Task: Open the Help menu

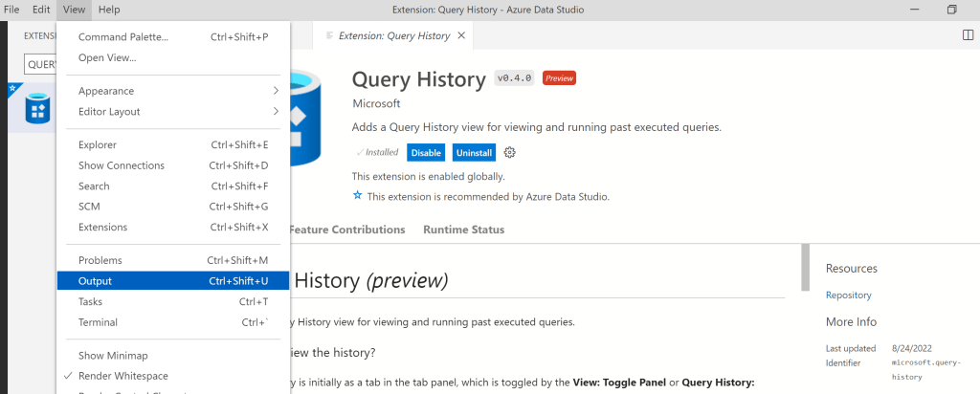Action: (x=109, y=10)
